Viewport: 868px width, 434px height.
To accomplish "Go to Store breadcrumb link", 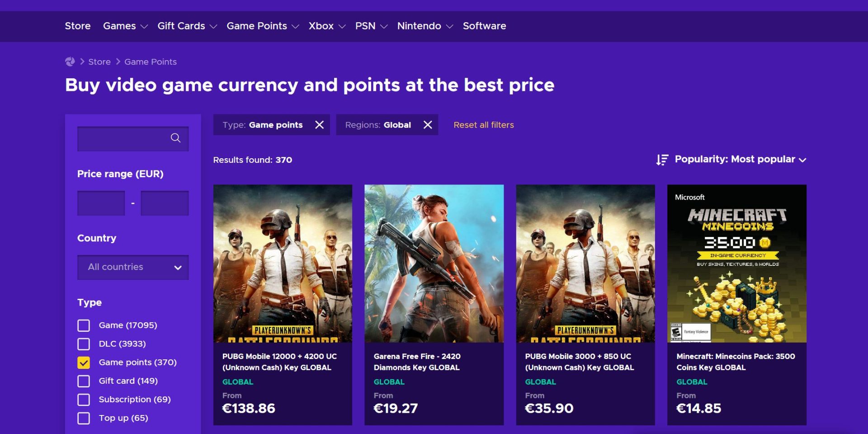I will (x=99, y=62).
